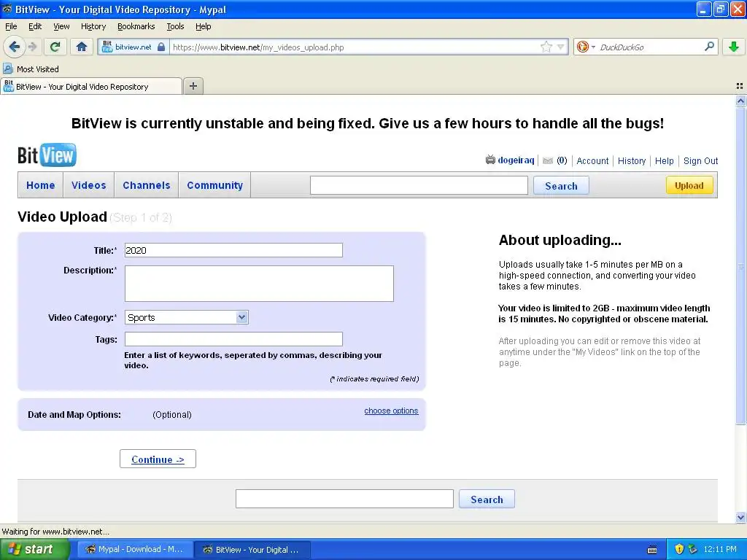Bookmark this page with the star icon
The width and height of the screenshot is (747, 560).
click(546, 47)
